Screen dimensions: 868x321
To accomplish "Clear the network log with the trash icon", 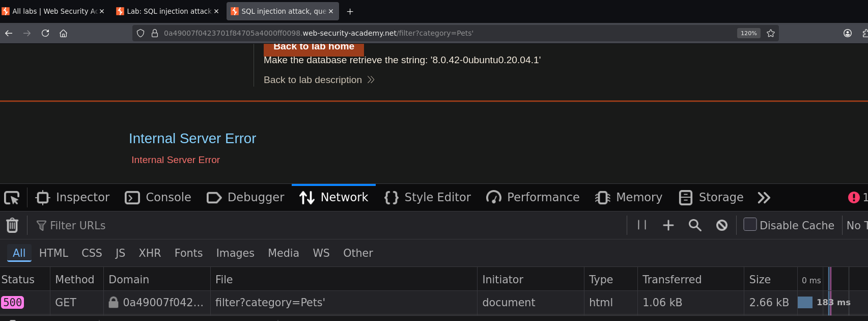I will pyautogui.click(x=12, y=225).
